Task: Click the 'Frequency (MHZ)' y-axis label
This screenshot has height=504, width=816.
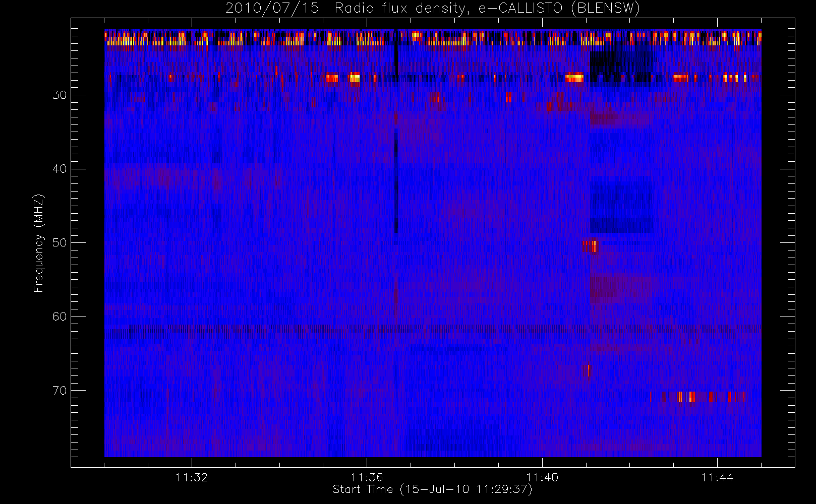Action: (x=38, y=243)
